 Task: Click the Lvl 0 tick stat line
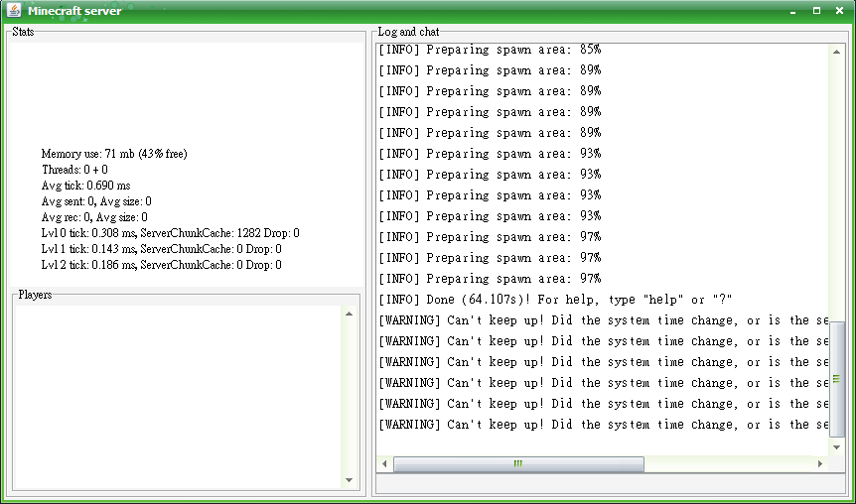pyautogui.click(x=171, y=233)
